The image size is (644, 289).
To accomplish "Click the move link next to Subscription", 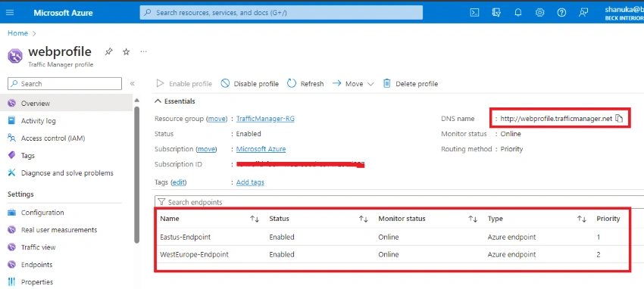I will coord(207,149).
